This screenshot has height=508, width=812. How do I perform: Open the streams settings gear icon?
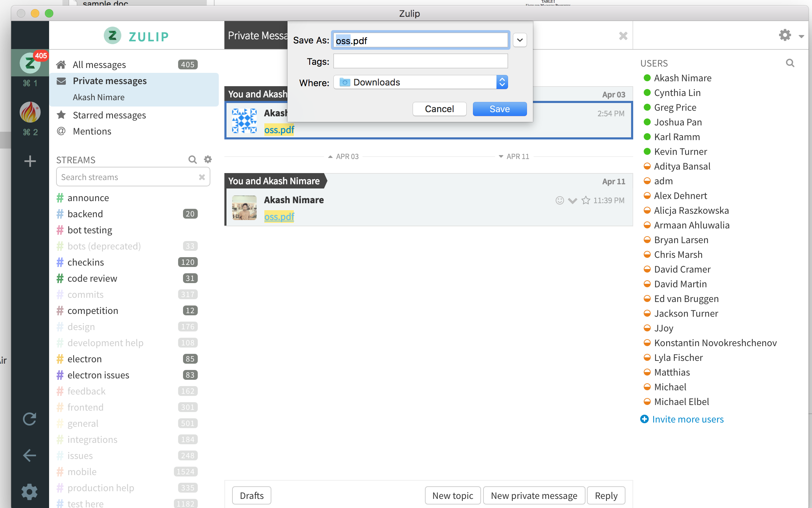(x=208, y=160)
